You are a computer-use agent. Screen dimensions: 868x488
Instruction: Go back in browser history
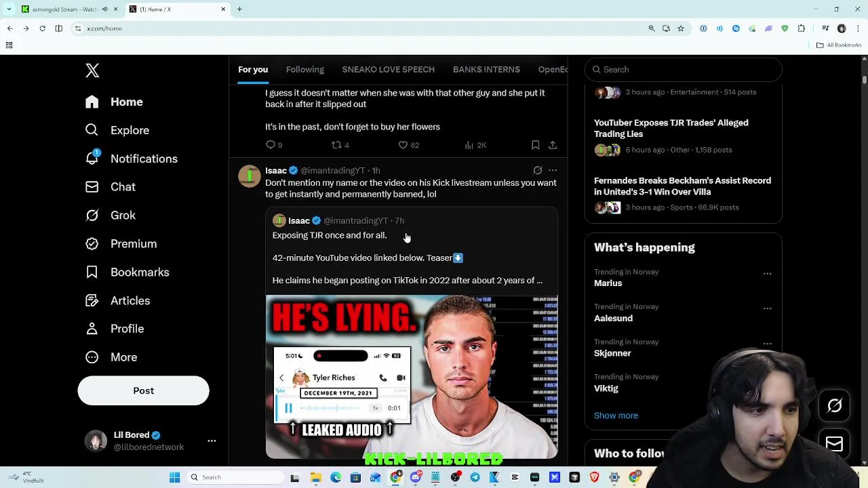coord(9,28)
